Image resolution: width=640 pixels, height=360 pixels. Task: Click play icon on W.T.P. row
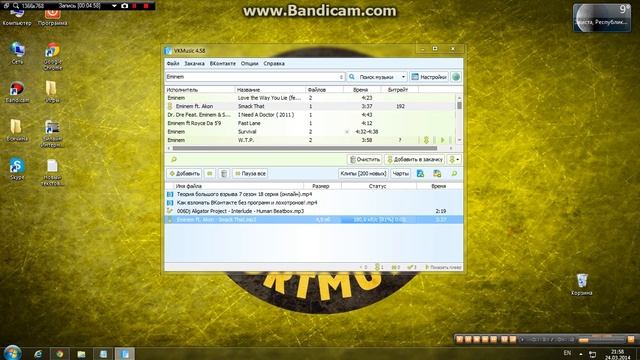tap(443, 140)
